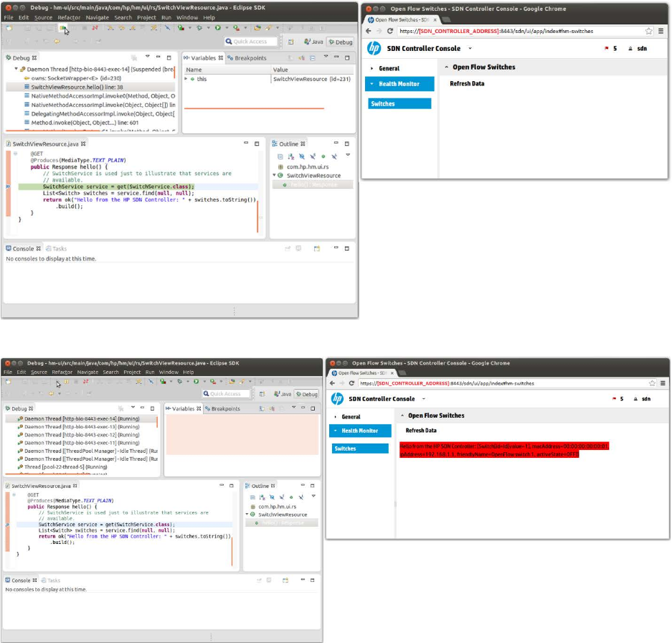Toggle the breakpoint marker beside the highlighted green code line
Viewport: 672px width, 643px height.
8,187
